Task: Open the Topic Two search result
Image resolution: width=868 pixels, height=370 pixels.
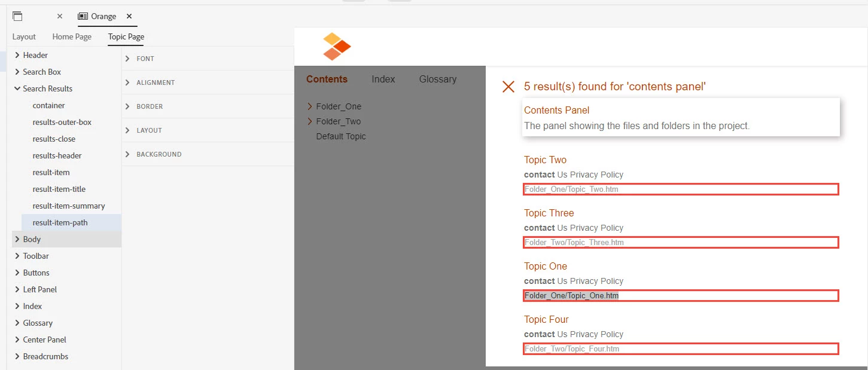Action: pos(545,160)
